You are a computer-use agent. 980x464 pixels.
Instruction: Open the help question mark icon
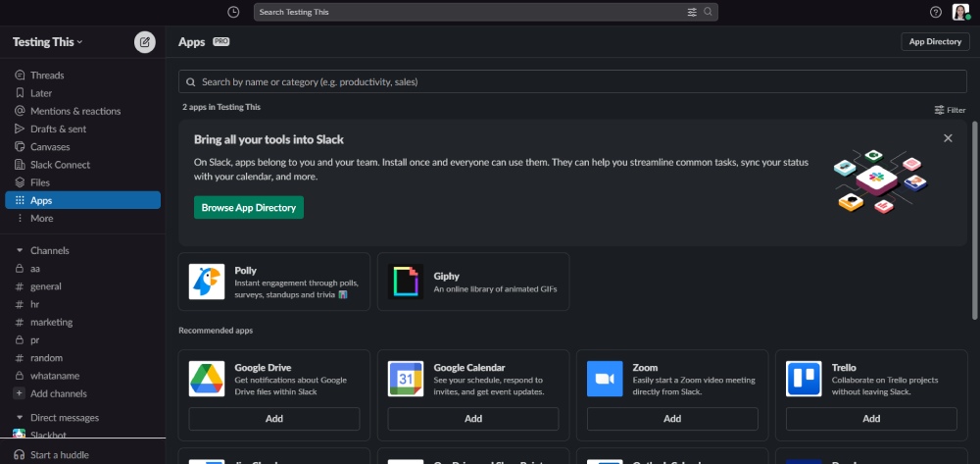936,12
